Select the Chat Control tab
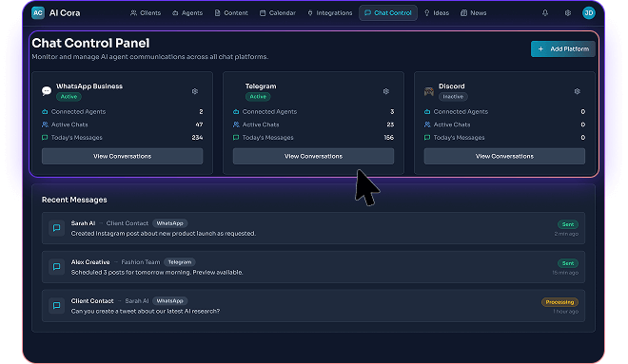Viewport: 628px width, 364px height. 388,12
